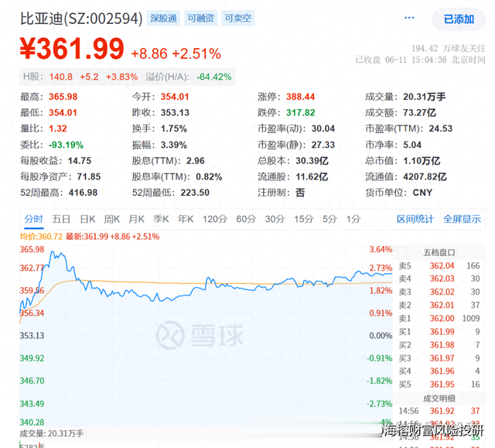Viewport: 495px width, 448px height.
Task: Open the 周K chart tab
Action: (x=111, y=219)
